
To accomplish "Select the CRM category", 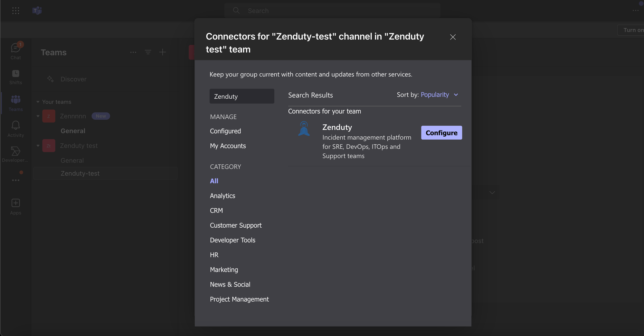I will tap(216, 211).
